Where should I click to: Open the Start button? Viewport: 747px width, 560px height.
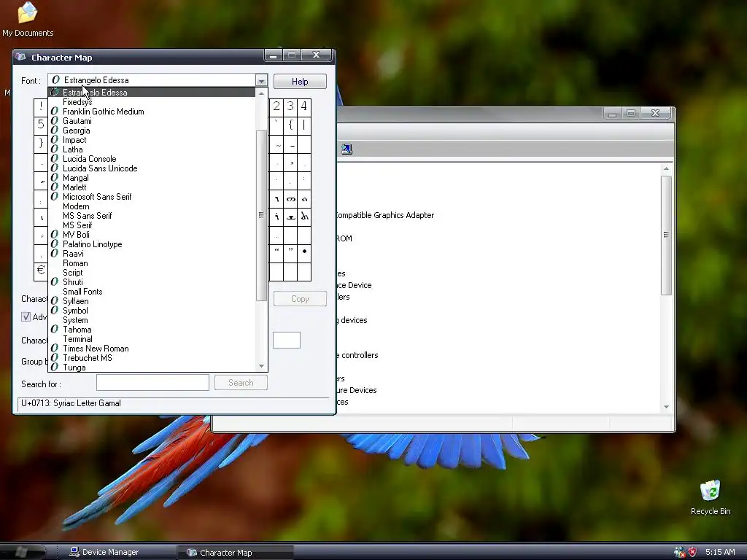click(x=23, y=552)
